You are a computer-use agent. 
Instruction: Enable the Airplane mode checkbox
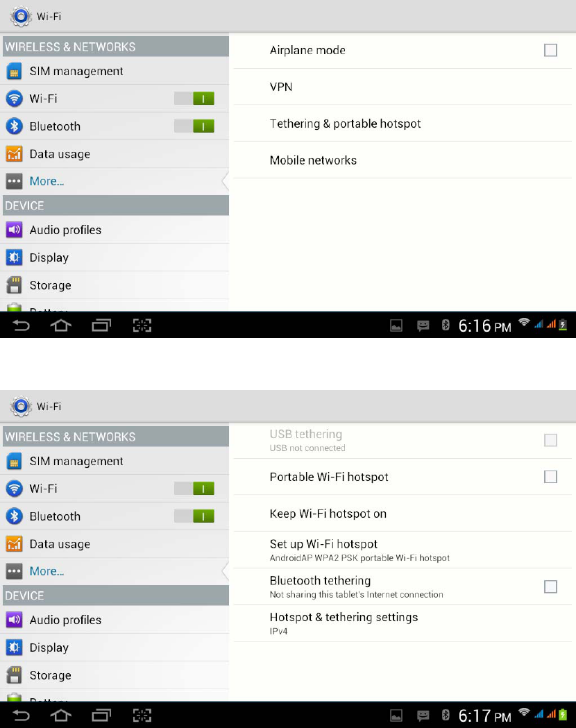pos(550,50)
